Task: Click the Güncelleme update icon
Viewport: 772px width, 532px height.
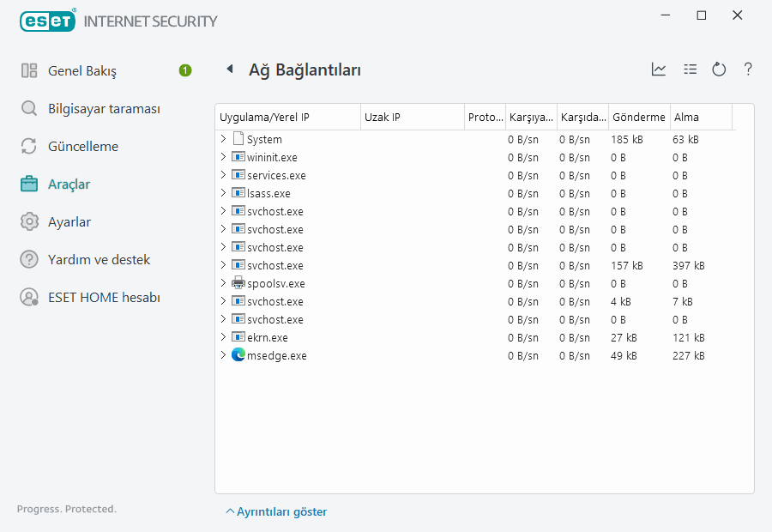Action: point(28,146)
